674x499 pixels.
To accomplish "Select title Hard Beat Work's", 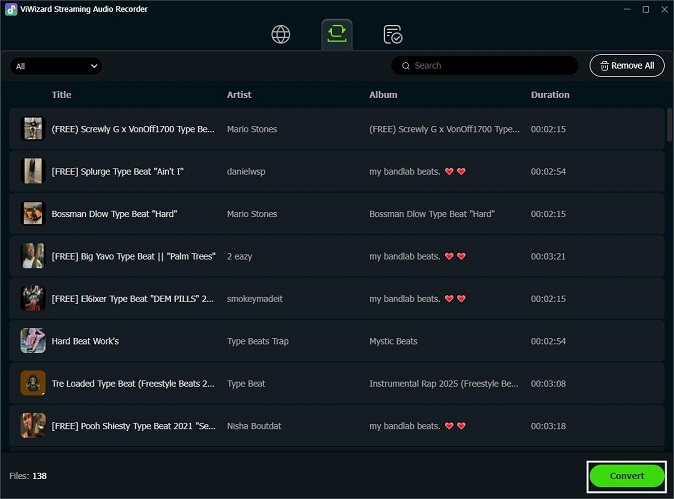I will 85,341.
